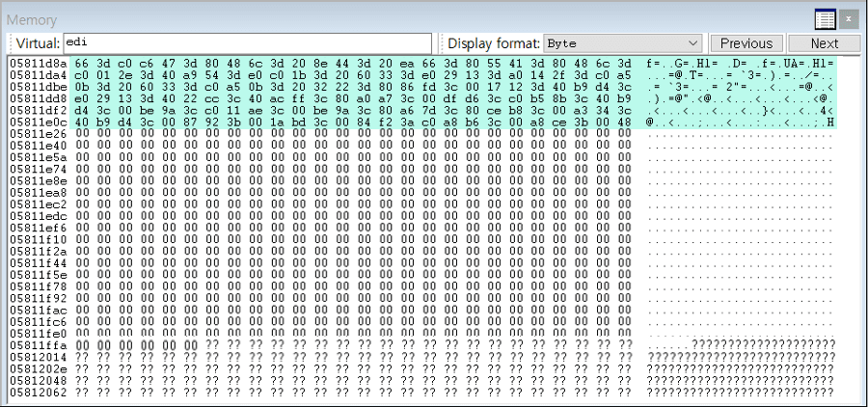Select address 05811e8e row
Viewport: 868px width, 407px height.
click(422, 180)
